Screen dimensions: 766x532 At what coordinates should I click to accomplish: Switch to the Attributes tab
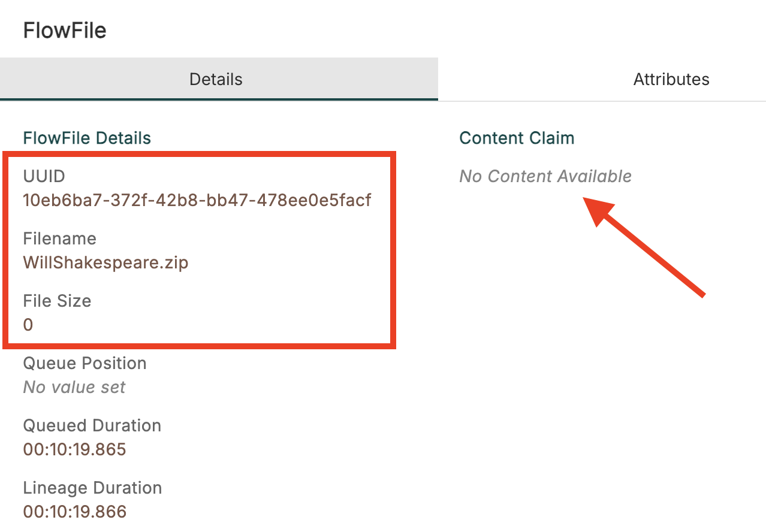(671, 79)
